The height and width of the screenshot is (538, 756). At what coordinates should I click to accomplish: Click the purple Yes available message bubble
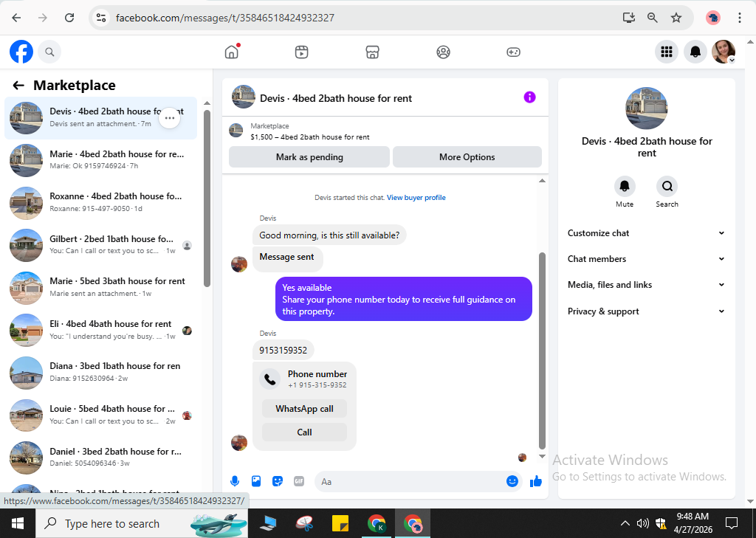pyautogui.click(x=404, y=299)
